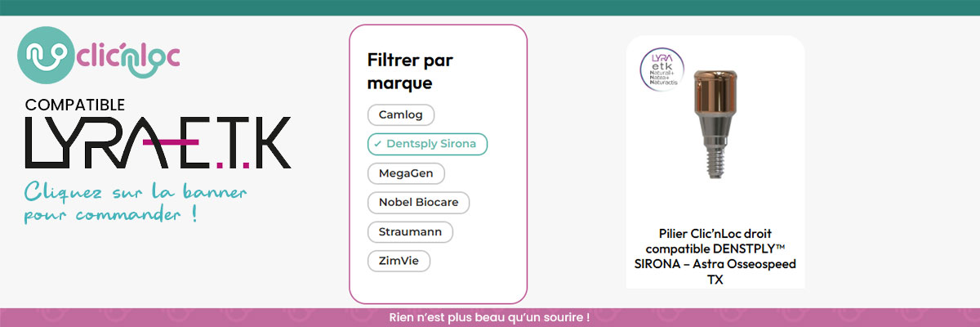Select the Nobel Biocare filter chip
The width and height of the screenshot is (980, 327).
click(x=418, y=203)
